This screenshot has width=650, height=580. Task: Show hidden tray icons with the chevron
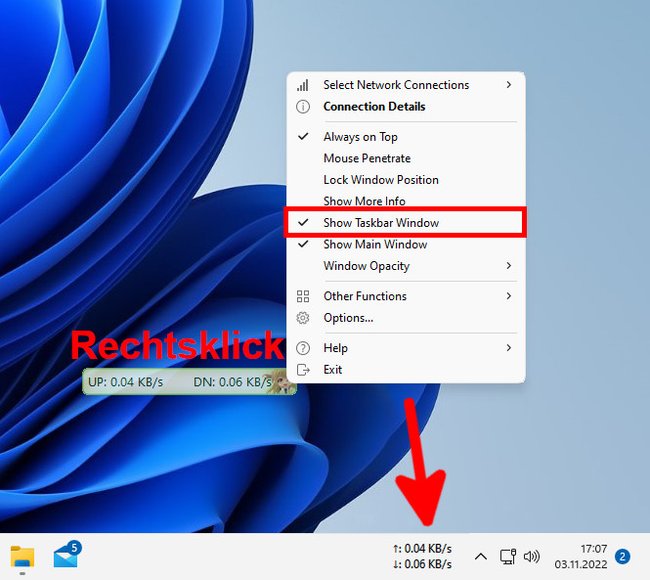pyautogui.click(x=481, y=556)
